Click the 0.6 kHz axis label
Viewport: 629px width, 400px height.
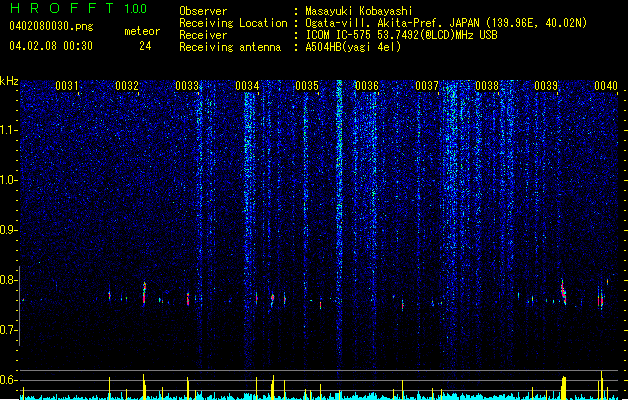9,380
